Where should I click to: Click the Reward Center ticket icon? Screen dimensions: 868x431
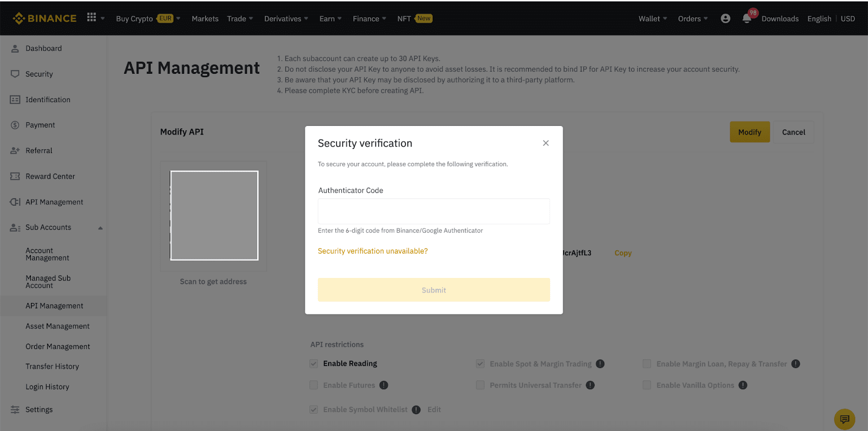(15, 176)
